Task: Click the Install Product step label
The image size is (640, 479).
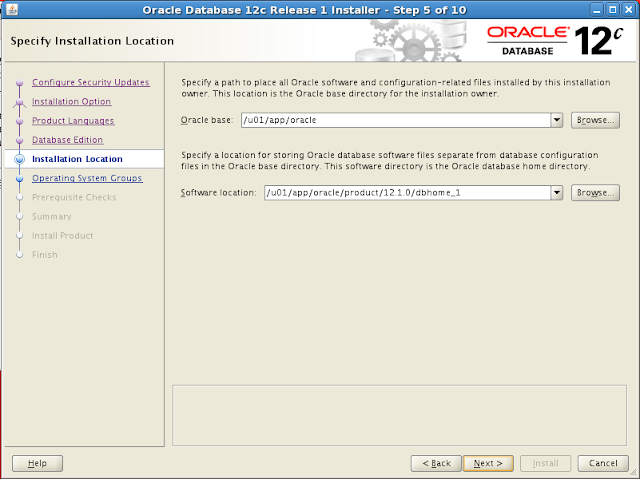Action: point(62,235)
